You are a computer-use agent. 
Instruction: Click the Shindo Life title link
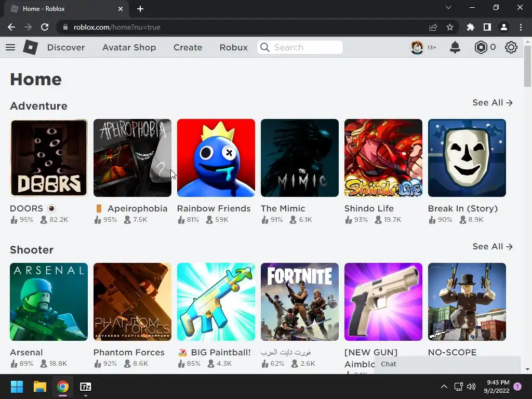pyautogui.click(x=369, y=208)
